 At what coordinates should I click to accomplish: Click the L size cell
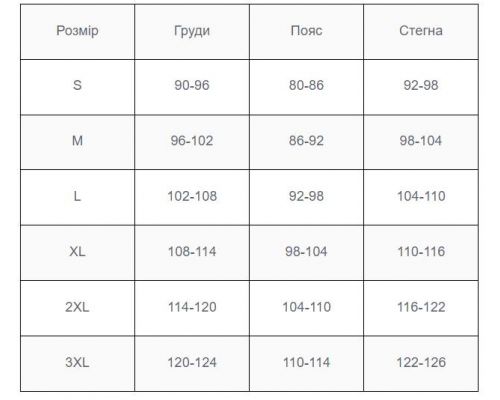[x=77, y=196]
